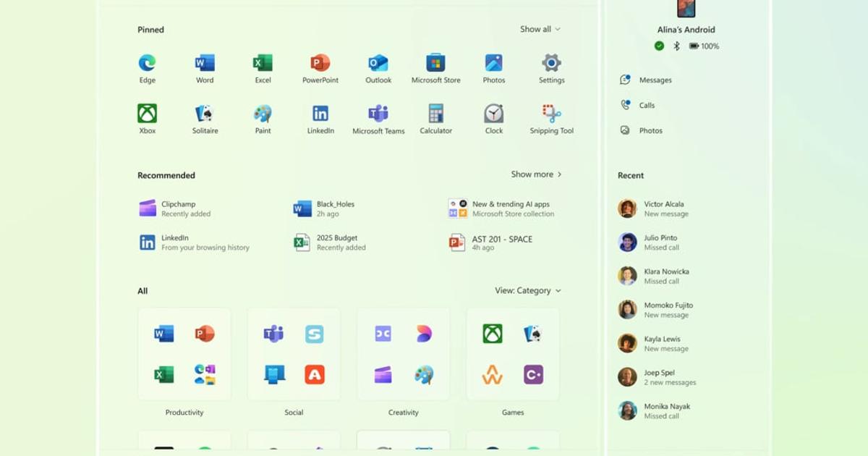Open the 2025 Budget spreadsheet
This screenshot has width=868, height=456.
point(330,242)
